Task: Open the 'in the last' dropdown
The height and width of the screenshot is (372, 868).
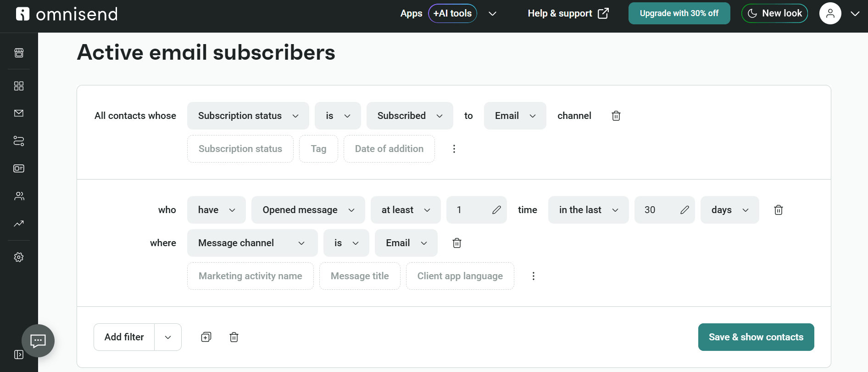Action: [589, 210]
